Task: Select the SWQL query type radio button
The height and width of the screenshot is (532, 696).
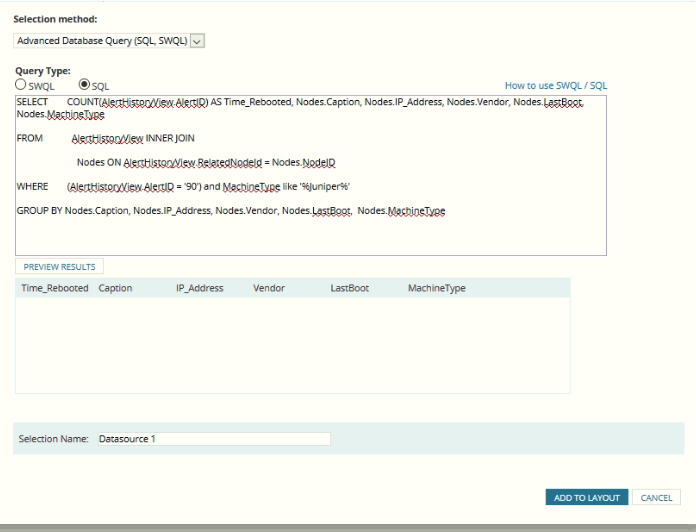Action: click(20, 84)
